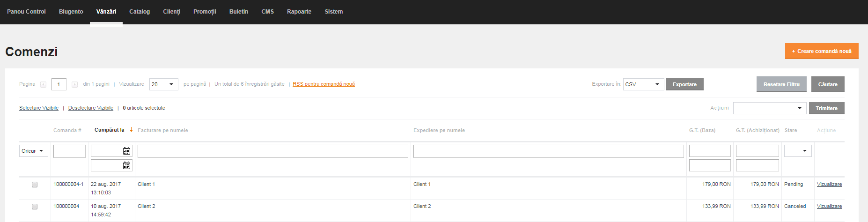Tick checkbox for order 100000004
The image size is (868, 222).
[35, 207]
